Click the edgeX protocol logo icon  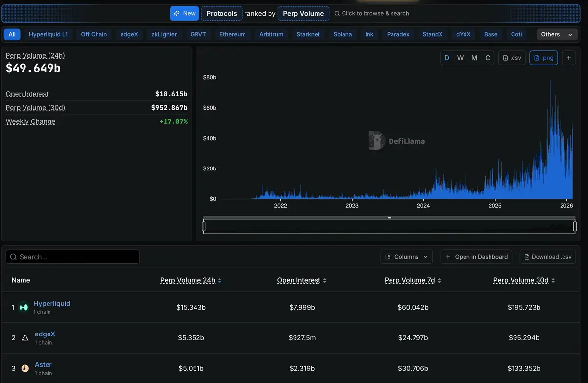pos(25,338)
